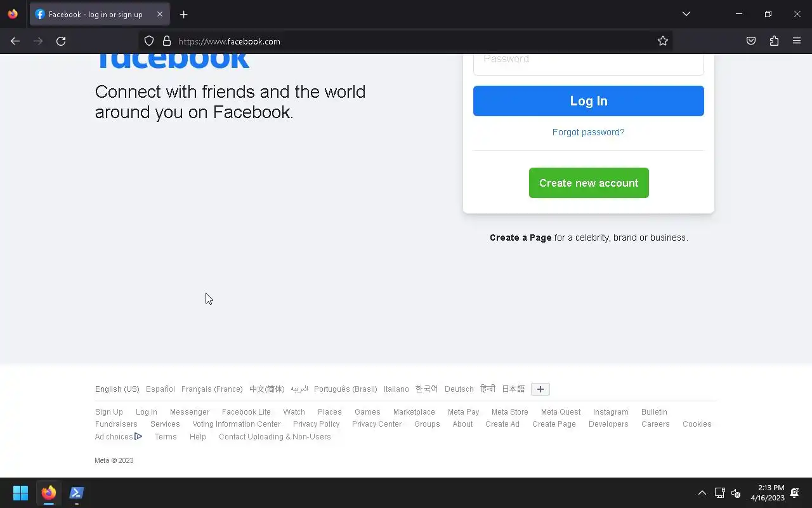
Task: Open Terms footer link
Action: (166, 437)
